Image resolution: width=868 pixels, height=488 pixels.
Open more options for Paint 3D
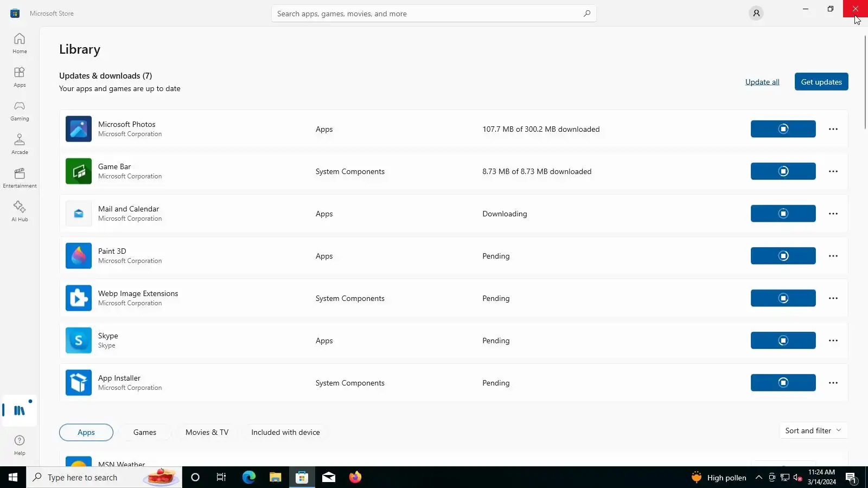(833, 256)
